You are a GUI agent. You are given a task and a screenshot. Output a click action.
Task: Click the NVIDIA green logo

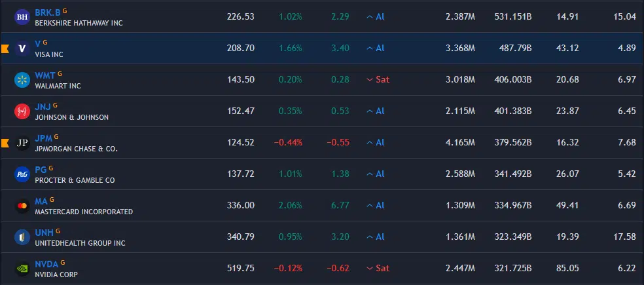click(22, 269)
